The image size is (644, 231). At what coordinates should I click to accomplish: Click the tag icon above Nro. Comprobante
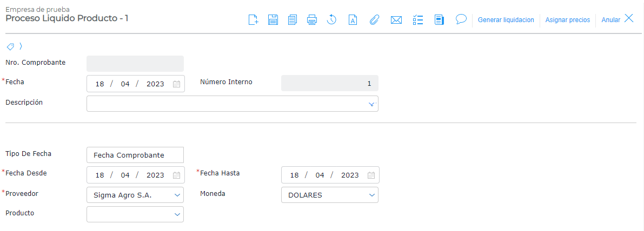10,46
